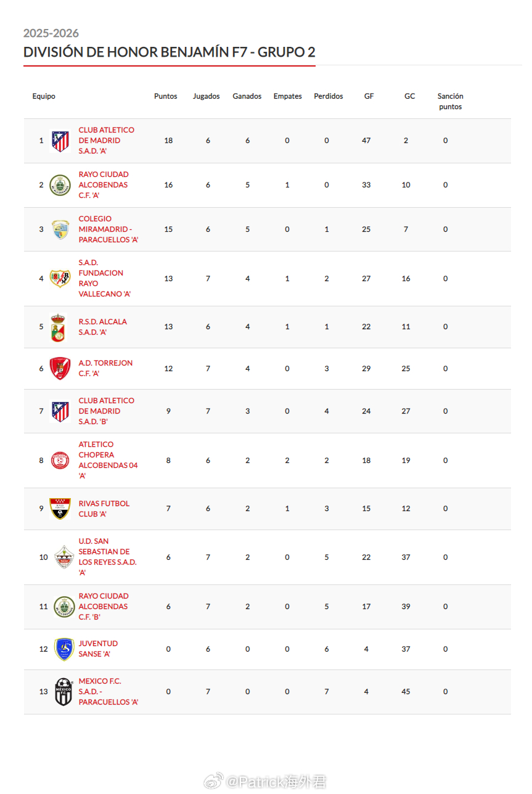Image resolution: width=532 pixels, height=794 pixels.
Task: Click the Rivas Futbol Club crest
Action: point(60,509)
